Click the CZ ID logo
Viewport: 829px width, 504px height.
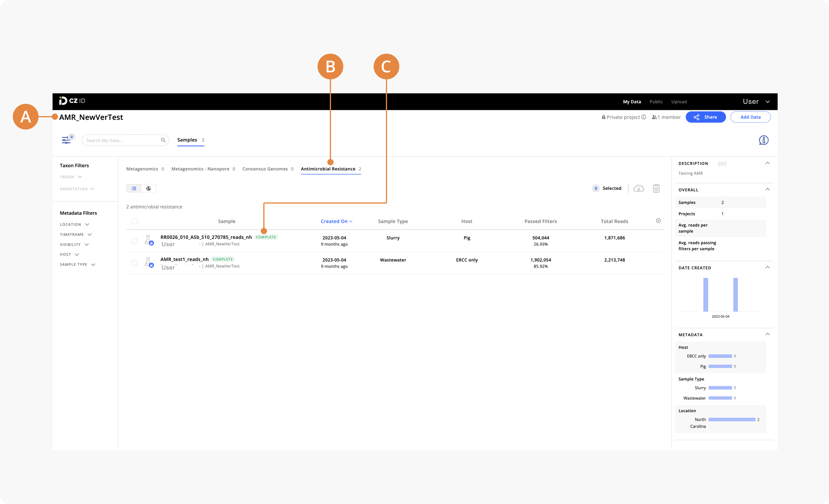click(x=72, y=101)
